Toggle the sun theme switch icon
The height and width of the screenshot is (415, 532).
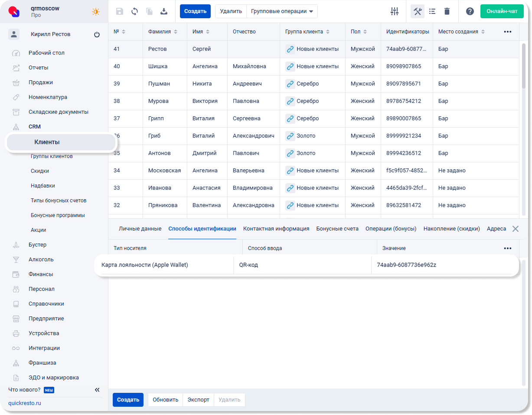click(95, 12)
